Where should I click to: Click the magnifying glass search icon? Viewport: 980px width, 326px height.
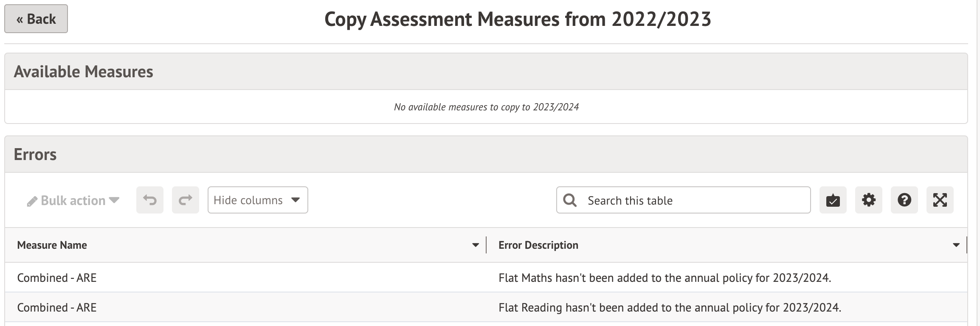pos(570,200)
